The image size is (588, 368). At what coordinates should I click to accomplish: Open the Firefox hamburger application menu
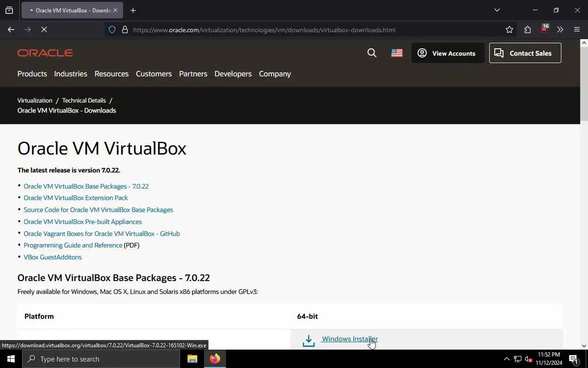577,29
